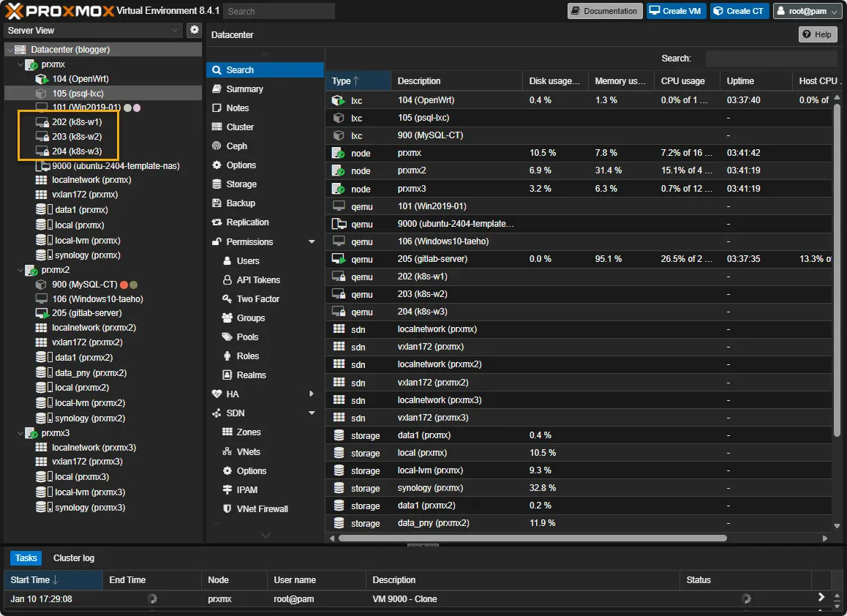
Task: Collapse the prxmx3 node in the tree
Action: (20, 433)
